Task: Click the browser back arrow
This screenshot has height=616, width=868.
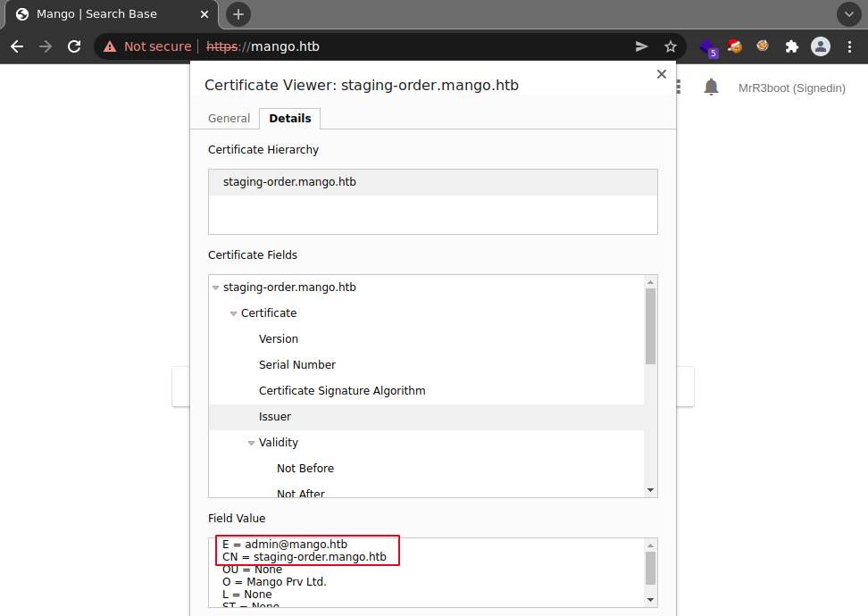Action: point(17,46)
